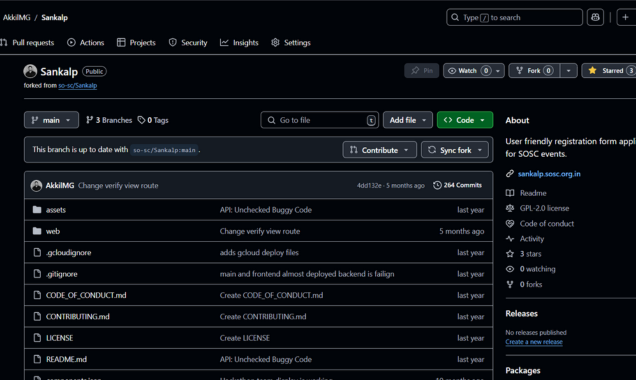Click the plus create-new button
Image resolution: width=636 pixels, height=380 pixels.
coord(626,17)
